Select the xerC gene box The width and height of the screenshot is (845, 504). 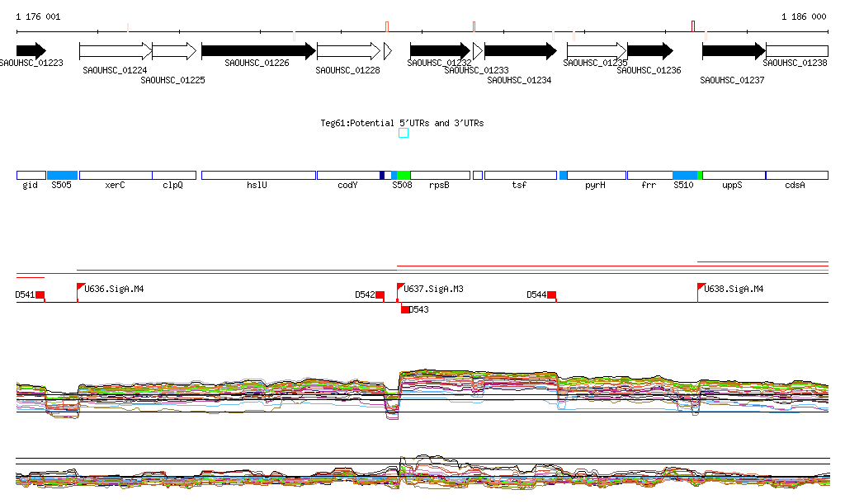116,175
